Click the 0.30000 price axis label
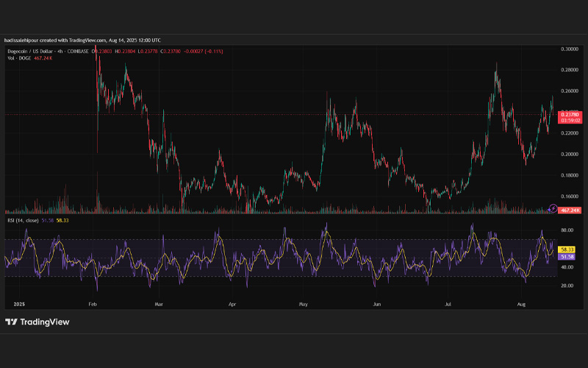 (x=569, y=49)
